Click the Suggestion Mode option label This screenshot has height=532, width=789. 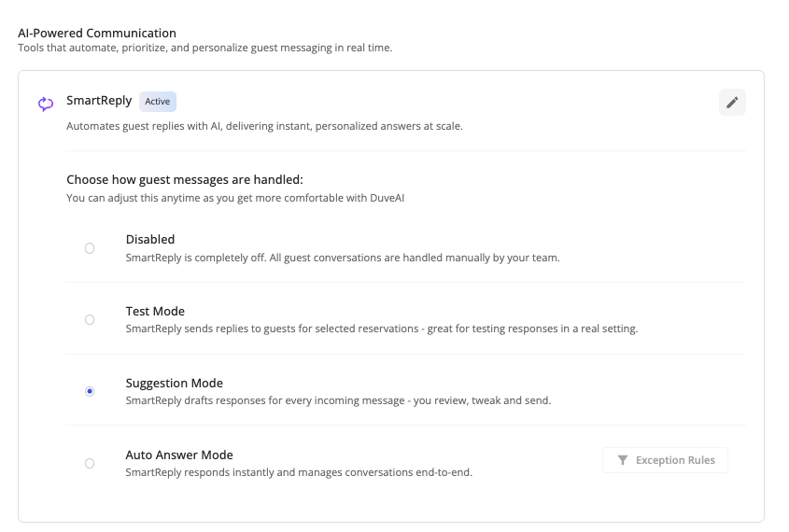point(174,384)
